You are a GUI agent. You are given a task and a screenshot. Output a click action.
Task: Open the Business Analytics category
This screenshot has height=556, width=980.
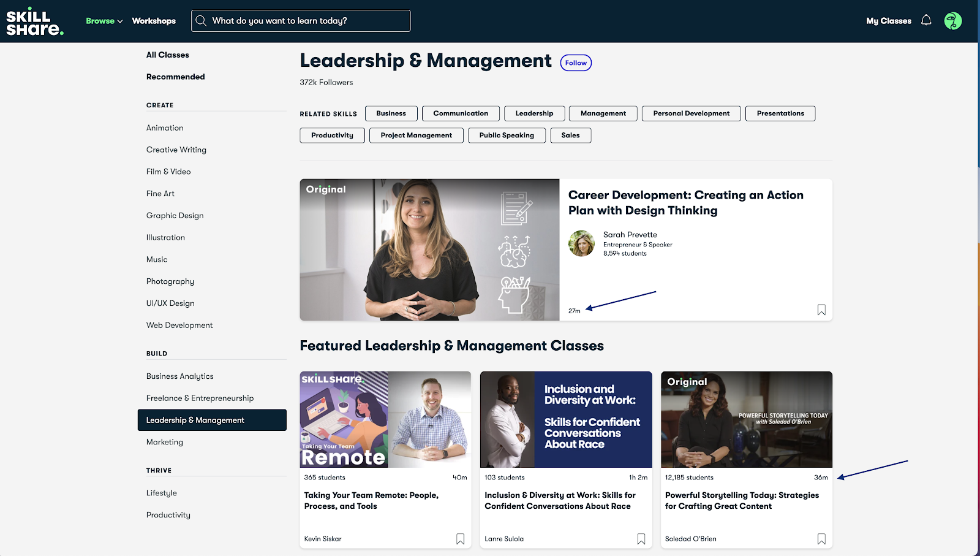(180, 376)
